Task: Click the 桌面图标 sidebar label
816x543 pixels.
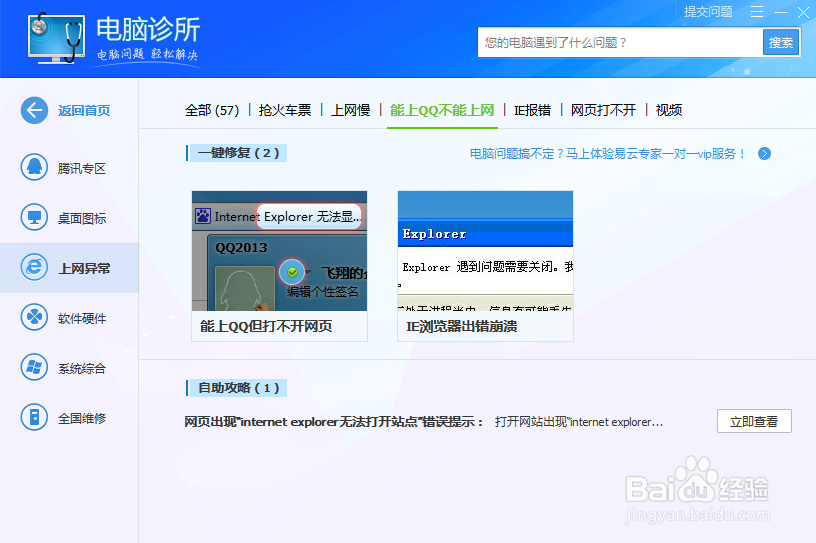Action: point(82,218)
